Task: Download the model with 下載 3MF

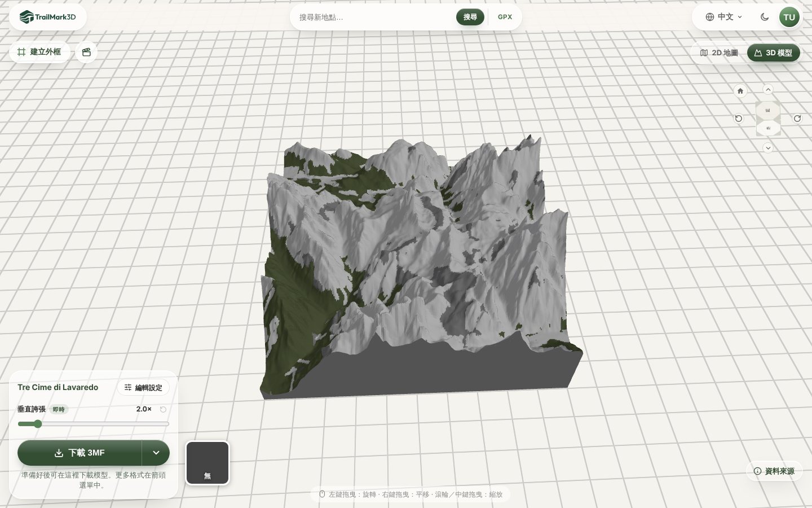Action: point(80,453)
